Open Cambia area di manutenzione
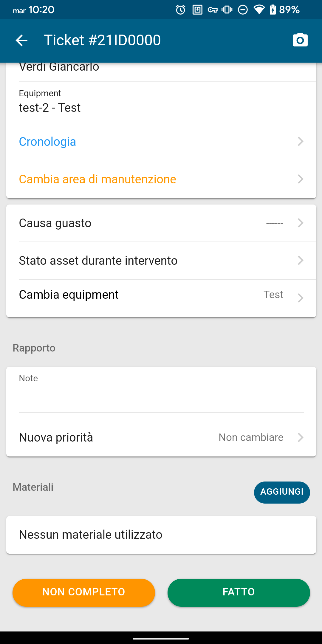 pos(97,179)
